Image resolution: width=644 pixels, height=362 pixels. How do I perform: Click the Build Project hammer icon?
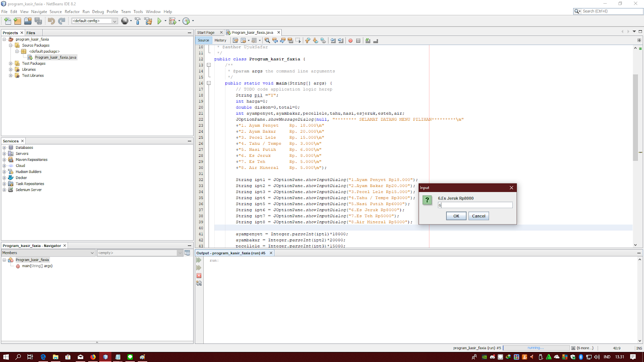pos(138,21)
